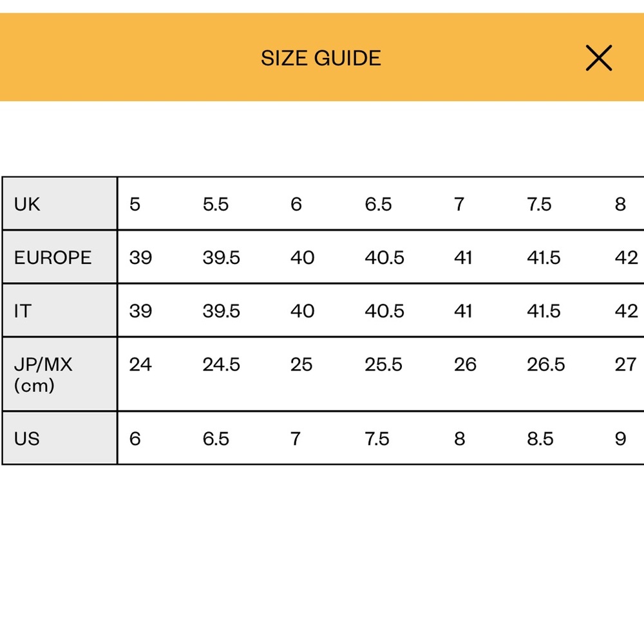The height and width of the screenshot is (644, 644).
Task: Select JP/MX size 24
Action: click(x=140, y=365)
